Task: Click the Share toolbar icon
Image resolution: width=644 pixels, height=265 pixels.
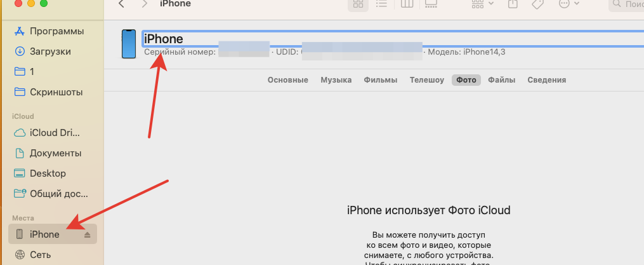Action: (513, 4)
